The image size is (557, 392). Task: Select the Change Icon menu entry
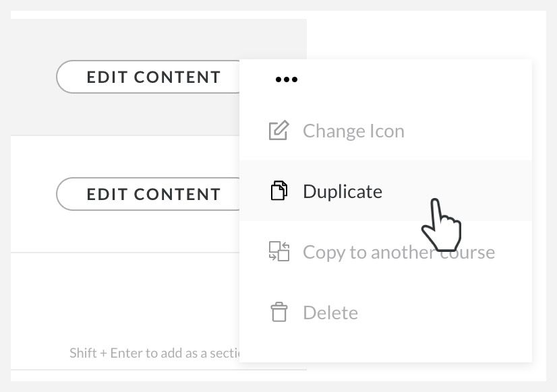(x=353, y=131)
